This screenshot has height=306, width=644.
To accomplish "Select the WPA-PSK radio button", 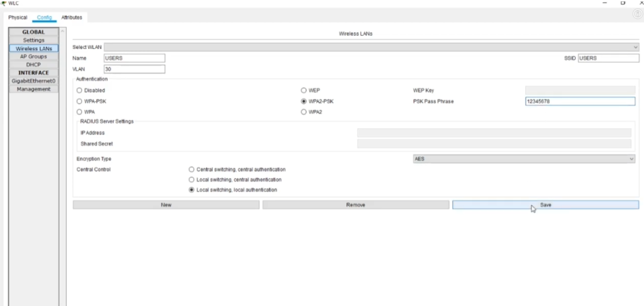I will (x=80, y=101).
